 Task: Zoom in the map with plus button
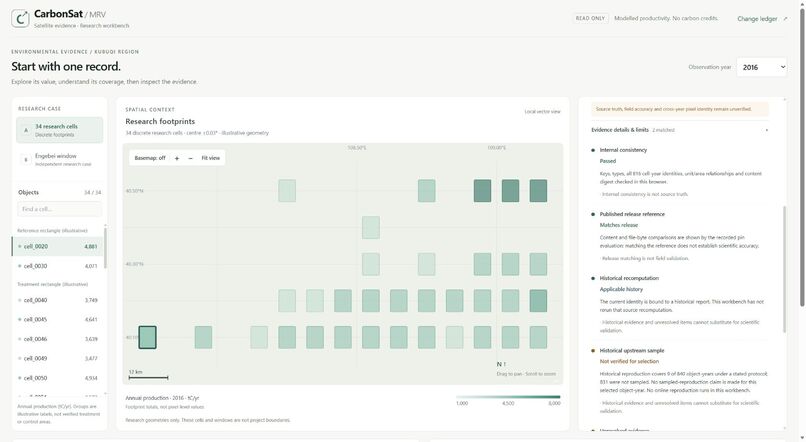pyautogui.click(x=177, y=158)
